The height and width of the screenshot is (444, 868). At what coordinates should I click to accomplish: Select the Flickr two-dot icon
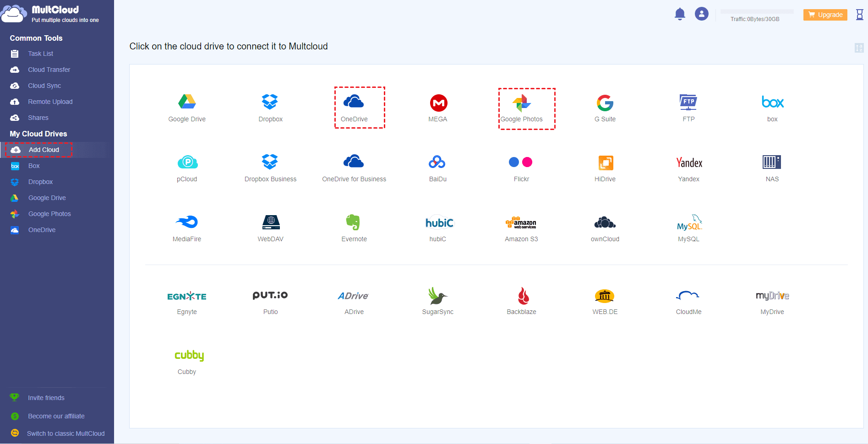point(521,162)
